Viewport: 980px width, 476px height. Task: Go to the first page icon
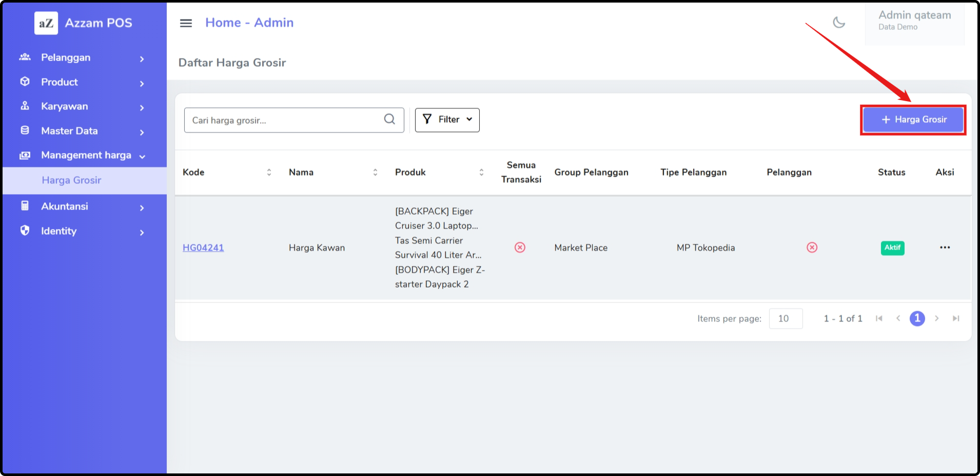pos(878,318)
